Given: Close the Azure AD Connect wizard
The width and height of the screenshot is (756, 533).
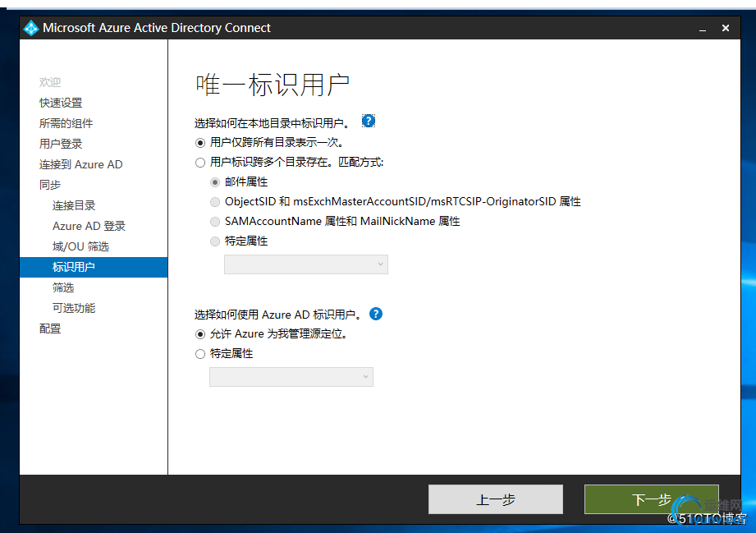Looking at the screenshot, I should (x=725, y=28).
